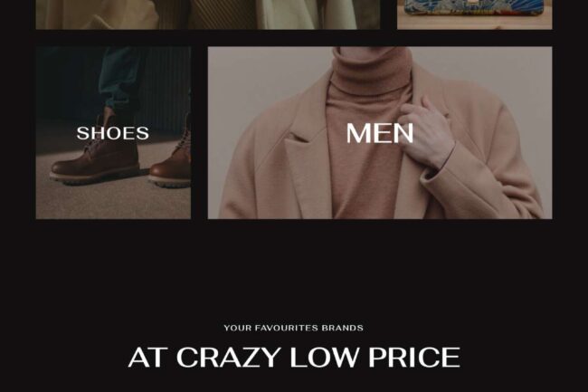The height and width of the screenshot is (392, 588).
Task: Open the MEN category tile
Action: 380,132
